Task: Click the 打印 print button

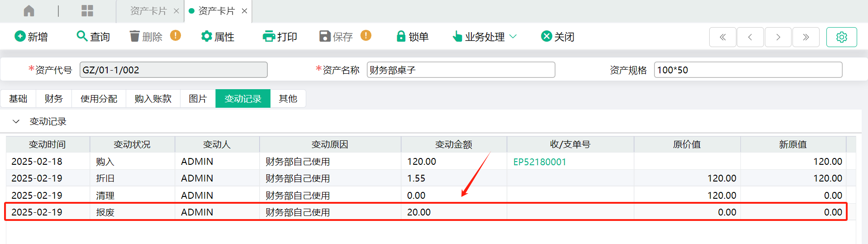Action: coord(280,37)
